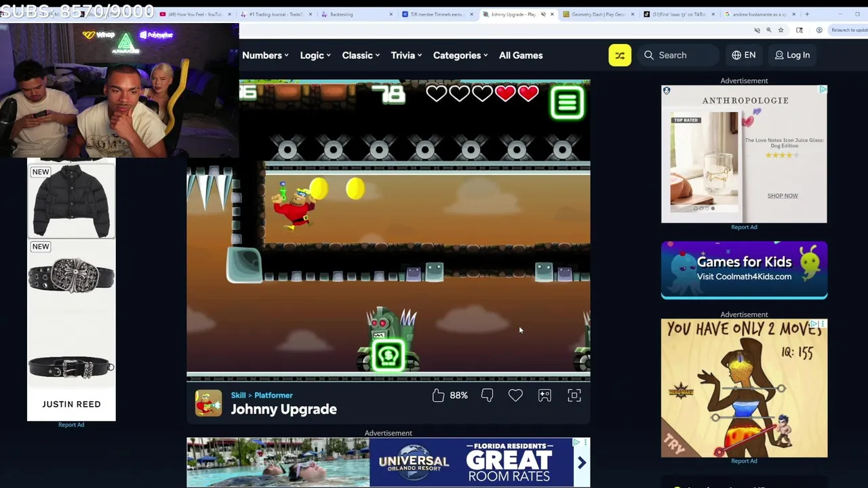Click Report Ad under Anthropologie ad
The height and width of the screenshot is (488, 868).
pos(744,227)
